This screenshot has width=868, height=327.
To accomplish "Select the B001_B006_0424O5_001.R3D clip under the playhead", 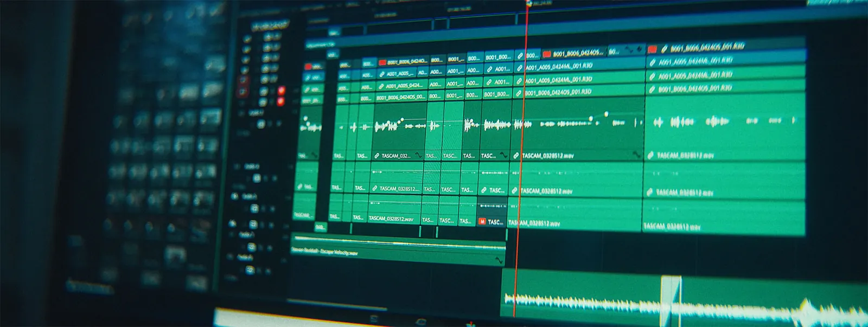I will [579, 93].
